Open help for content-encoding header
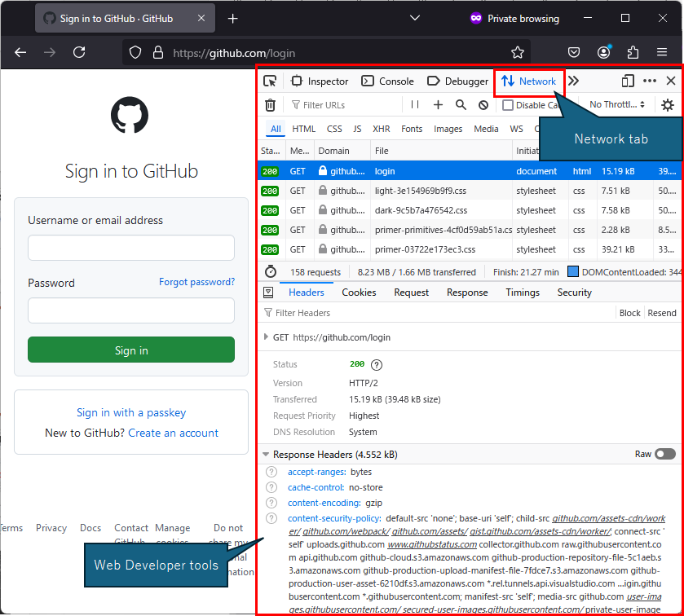The height and width of the screenshot is (616, 684). tap(271, 503)
